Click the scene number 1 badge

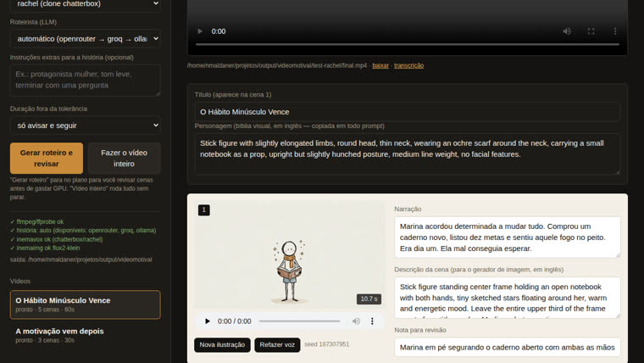(x=203, y=210)
